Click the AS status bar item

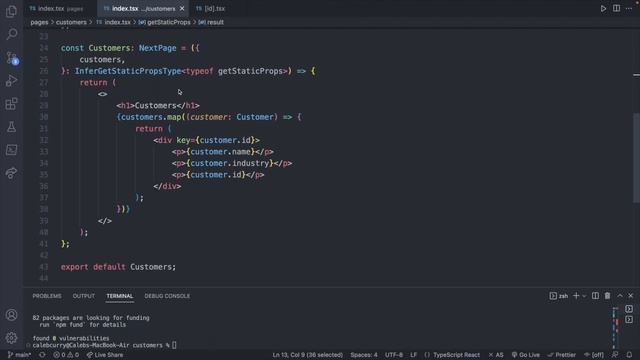click(496, 355)
